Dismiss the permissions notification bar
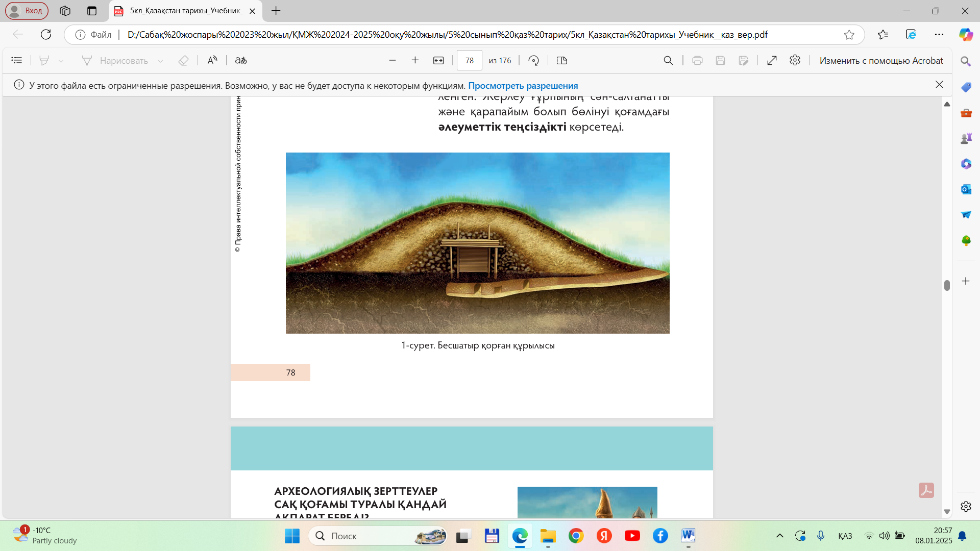This screenshot has width=980, height=551. (939, 85)
